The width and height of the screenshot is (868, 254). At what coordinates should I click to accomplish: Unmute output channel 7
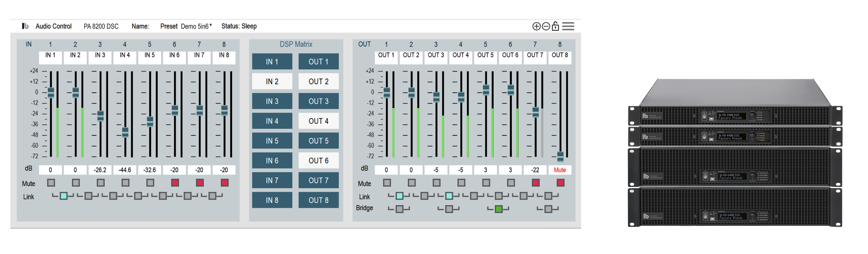point(535,183)
